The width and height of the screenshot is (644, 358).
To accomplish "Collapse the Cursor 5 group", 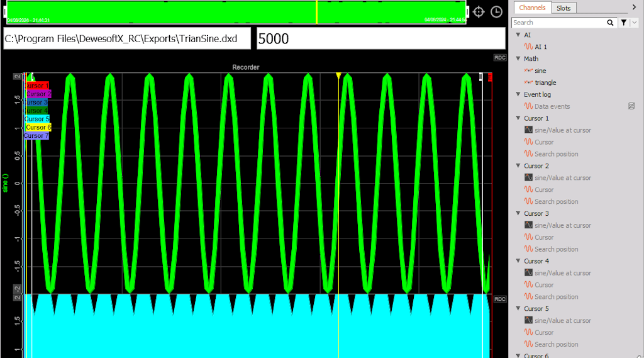I will coord(518,308).
